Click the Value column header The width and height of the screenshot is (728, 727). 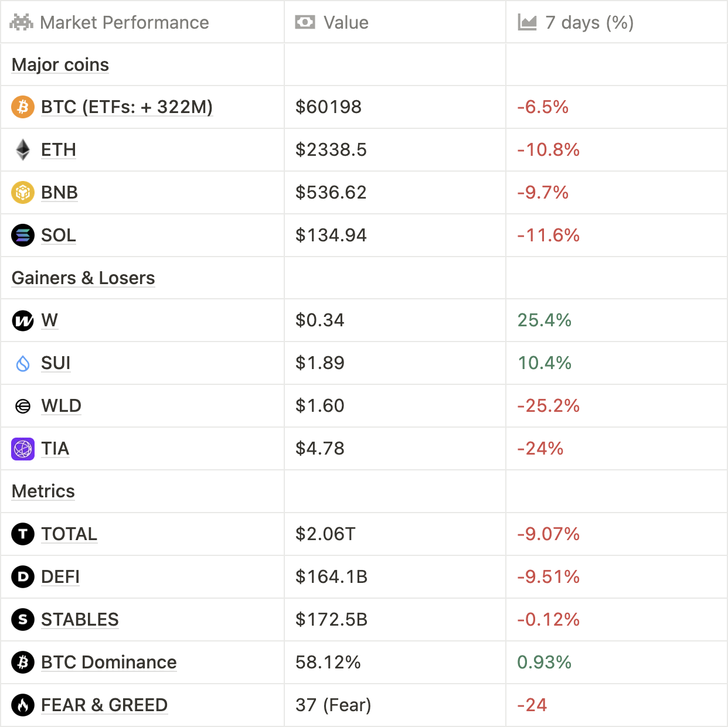pyautogui.click(x=346, y=22)
